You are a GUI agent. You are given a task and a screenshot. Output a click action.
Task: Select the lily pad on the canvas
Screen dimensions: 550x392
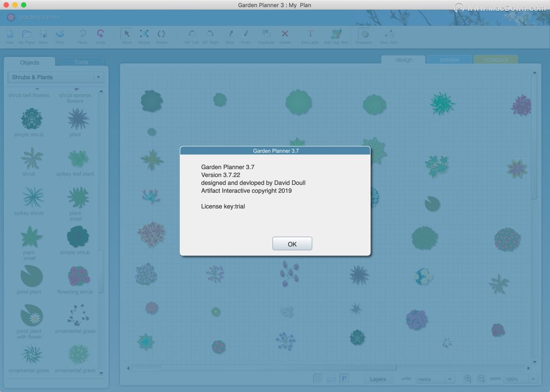point(432,203)
